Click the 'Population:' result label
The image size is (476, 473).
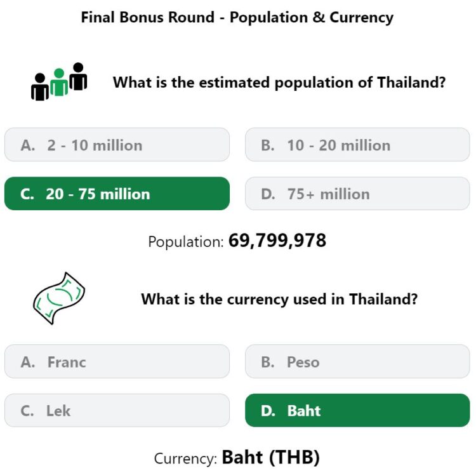pos(186,242)
